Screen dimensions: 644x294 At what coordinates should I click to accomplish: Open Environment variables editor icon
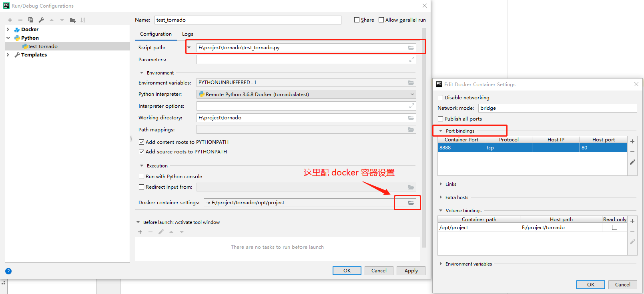411,83
